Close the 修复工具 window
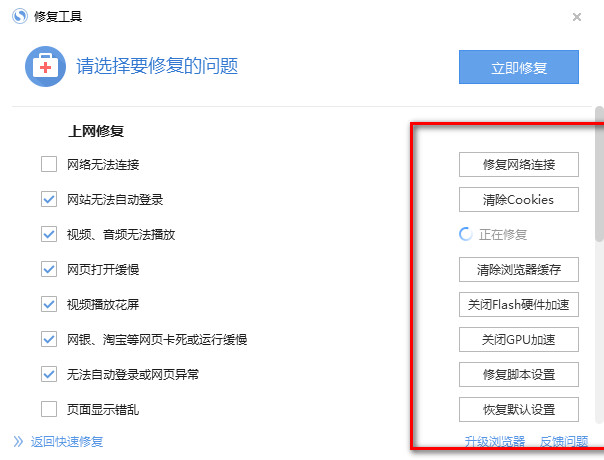Screen dimensions: 604x460 577,17
